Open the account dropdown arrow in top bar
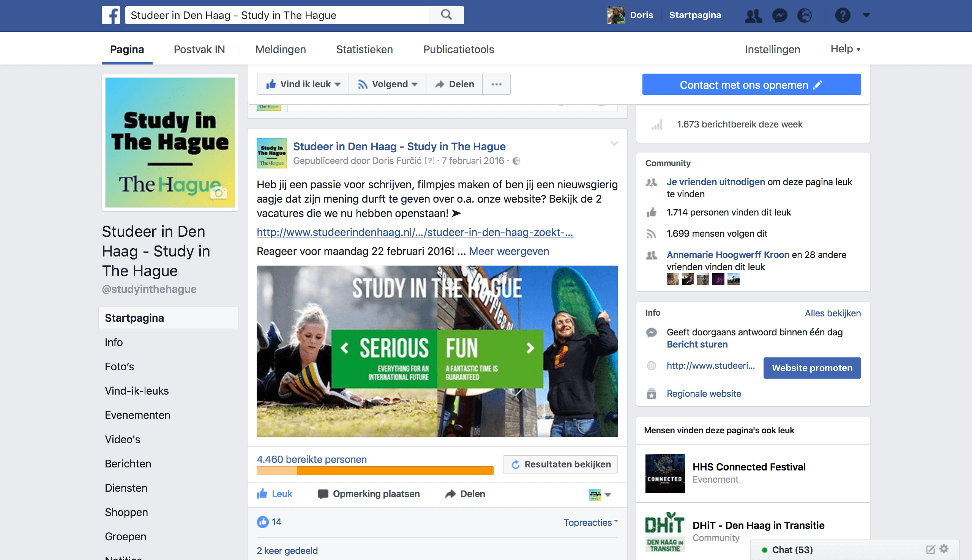Screen dimensions: 972x560 tap(866, 16)
